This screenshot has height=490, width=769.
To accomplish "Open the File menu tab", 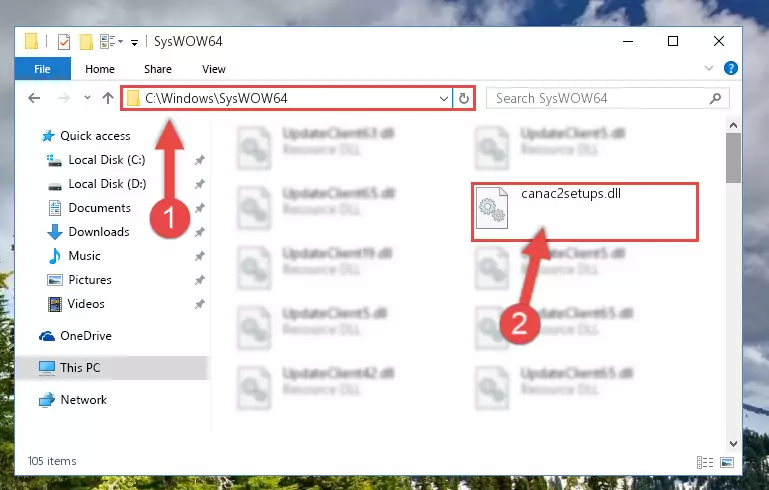I will 43,69.
